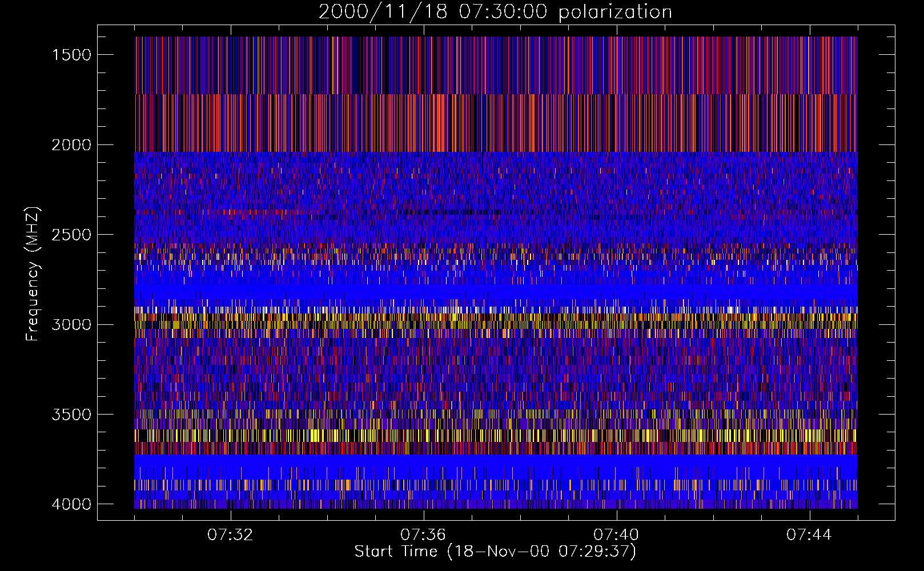Click the 3500 frequency tick label
The image size is (924, 571).
71,415
